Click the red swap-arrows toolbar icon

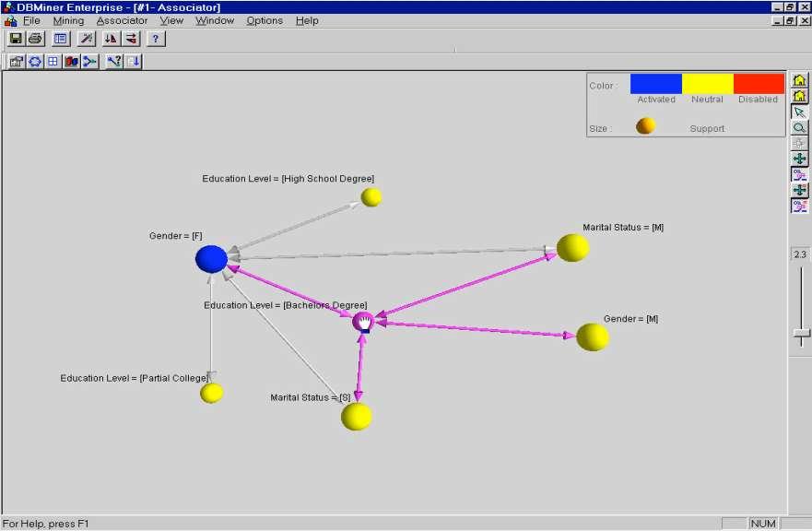point(132,39)
